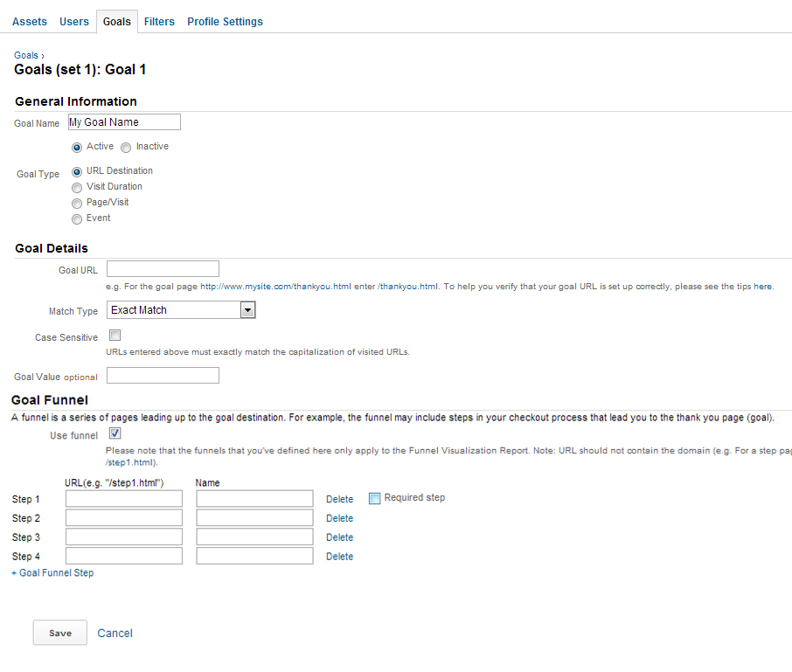
Task: Click Step 1 URL input field
Action: pyautogui.click(x=123, y=499)
